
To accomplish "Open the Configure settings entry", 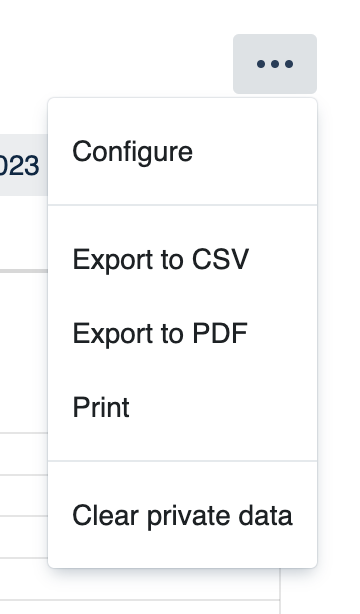I will [x=182, y=152].
